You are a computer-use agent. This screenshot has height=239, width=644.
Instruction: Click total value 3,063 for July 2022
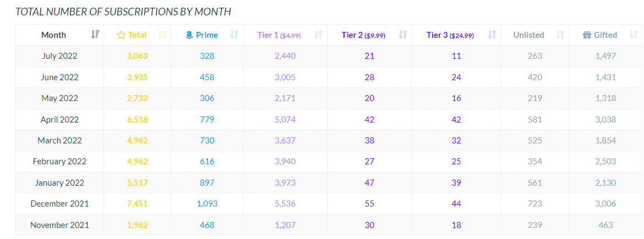click(x=137, y=56)
